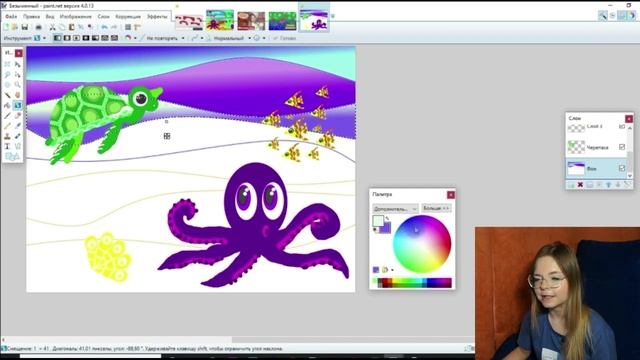
Task: Close the Палитра window
Action: click(x=451, y=195)
